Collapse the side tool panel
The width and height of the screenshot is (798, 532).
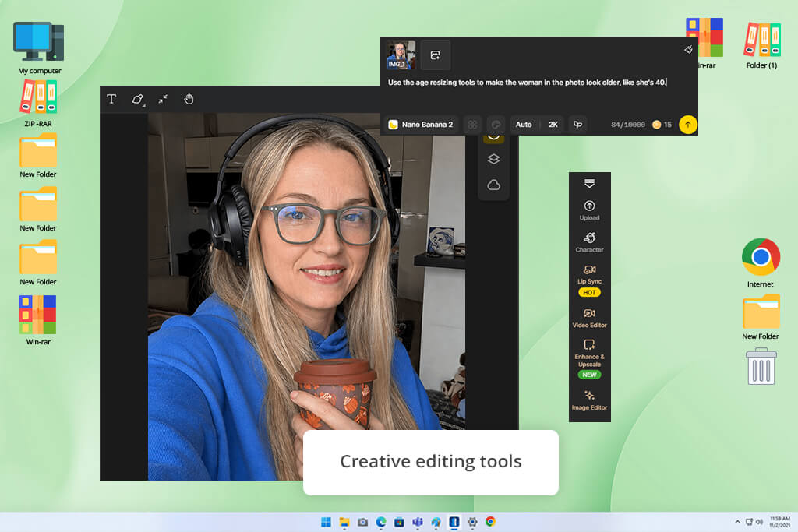[x=589, y=184]
